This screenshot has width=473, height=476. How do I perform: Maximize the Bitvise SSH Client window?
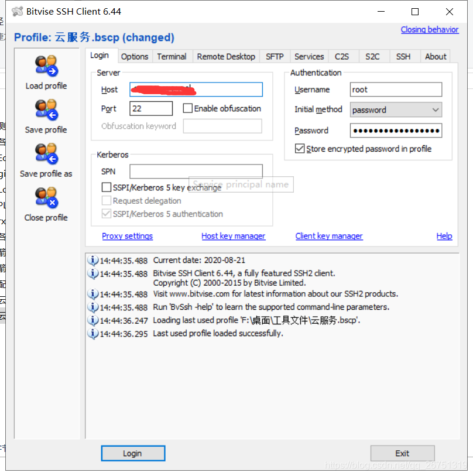coord(415,12)
